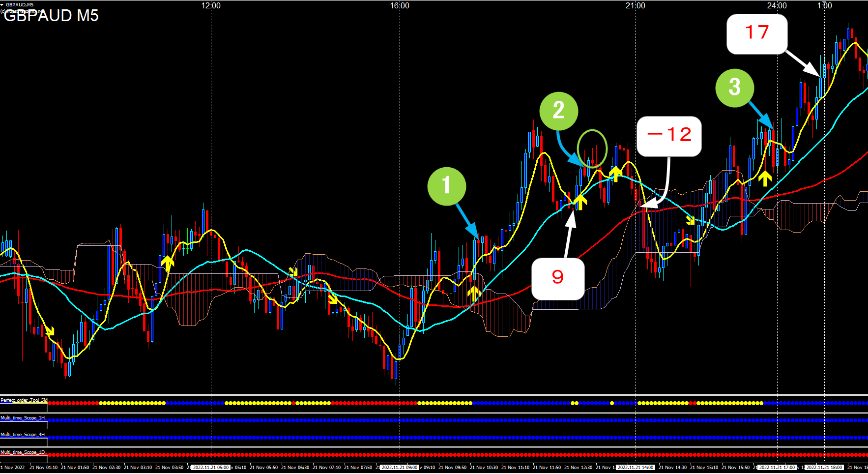Click the 21 Nov 06:30 axis label
Image resolution: width=868 pixels, height=474 pixels.
tap(295, 468)
